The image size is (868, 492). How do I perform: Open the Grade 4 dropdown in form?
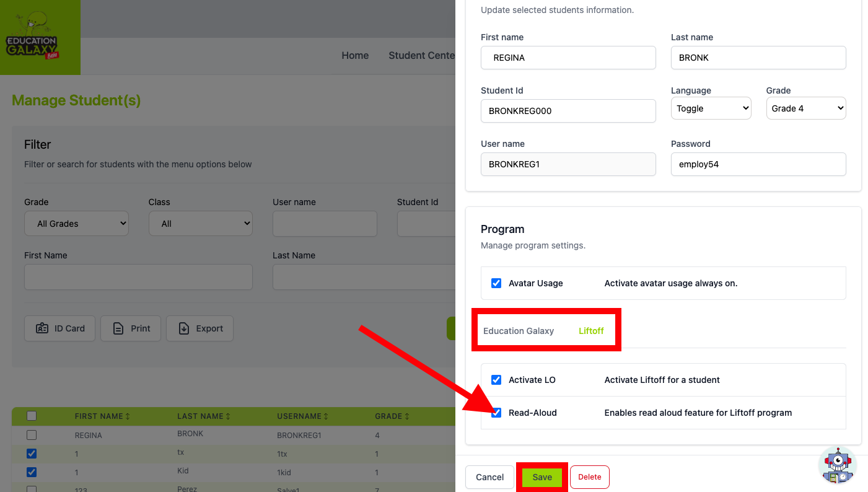[x=806, y=108]
